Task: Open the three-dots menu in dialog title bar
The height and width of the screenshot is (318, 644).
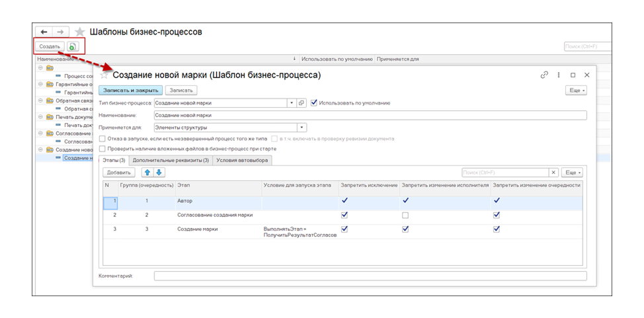Action: pos(559,75)
